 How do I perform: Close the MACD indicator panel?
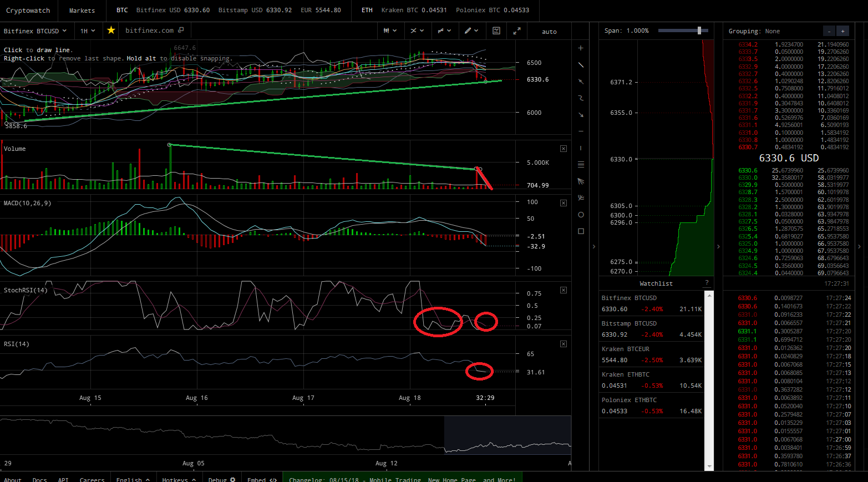pyautogui.click(x=564, y=203)
